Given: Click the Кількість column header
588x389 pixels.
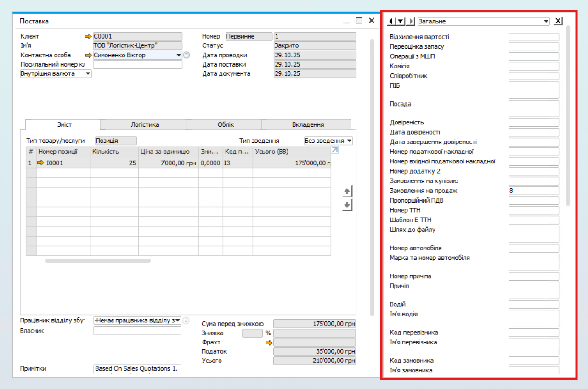Looking at the screenshot, I should tap(114, 152).
